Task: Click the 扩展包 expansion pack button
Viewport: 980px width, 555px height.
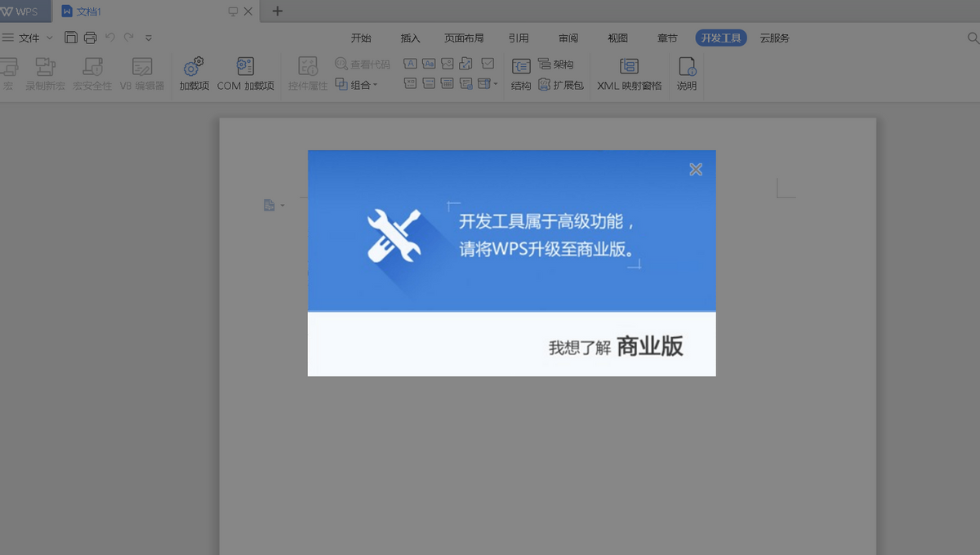Action: pyautogui.click(x=561, y=84)
